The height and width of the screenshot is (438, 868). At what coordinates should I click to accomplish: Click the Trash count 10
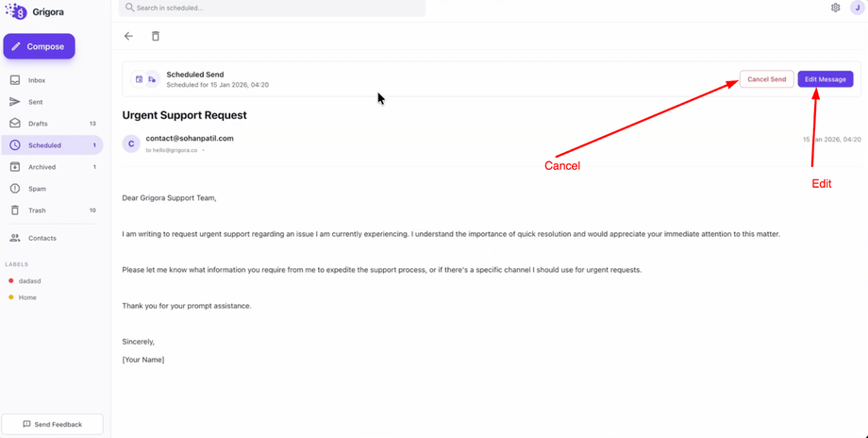pyautogui.click(x=93, y=211)
